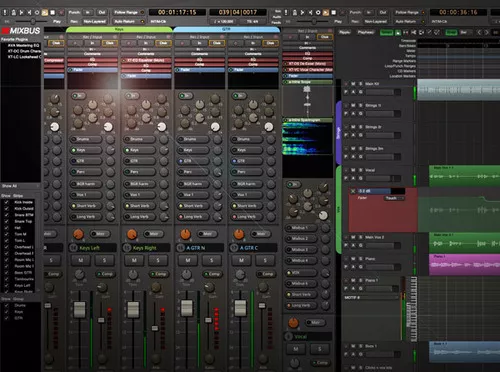500x372 pixels.
Task: Uncheck Snare Top strip visibility
Action: [6, 221]
